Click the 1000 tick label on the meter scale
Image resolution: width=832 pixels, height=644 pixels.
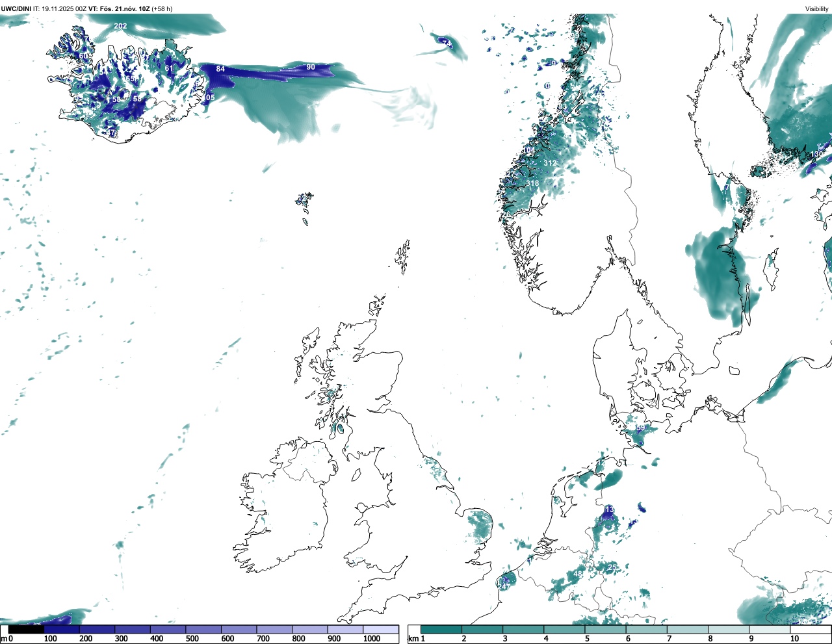372,639
